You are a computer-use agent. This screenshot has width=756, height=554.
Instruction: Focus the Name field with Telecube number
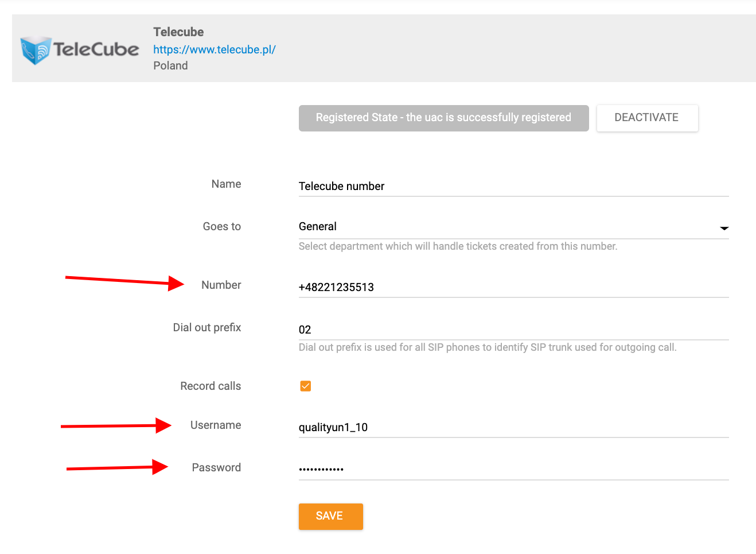tap(513, 186)
